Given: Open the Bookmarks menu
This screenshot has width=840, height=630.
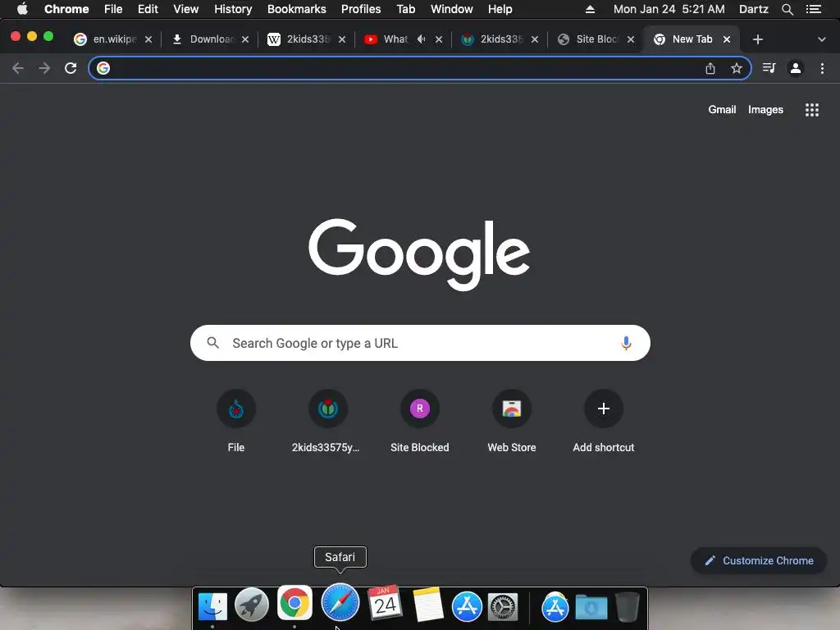Looking at the screenshot, I should point(297,9).
